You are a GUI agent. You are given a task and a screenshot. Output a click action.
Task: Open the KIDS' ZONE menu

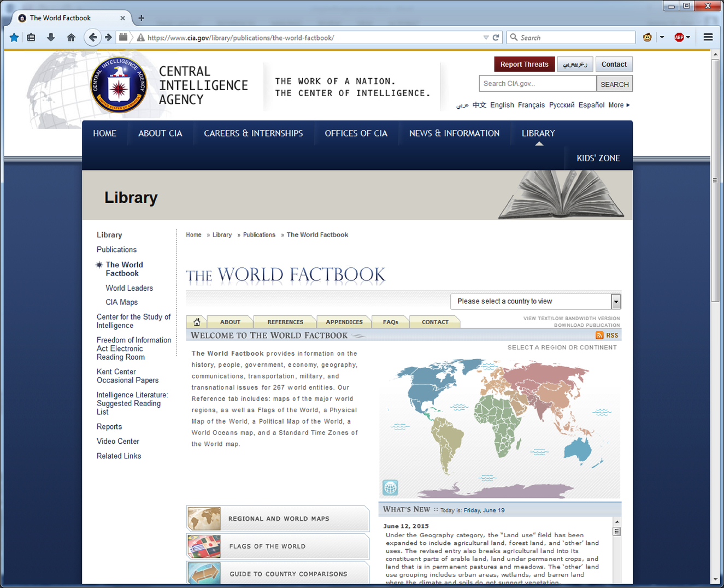coord(598,158)
